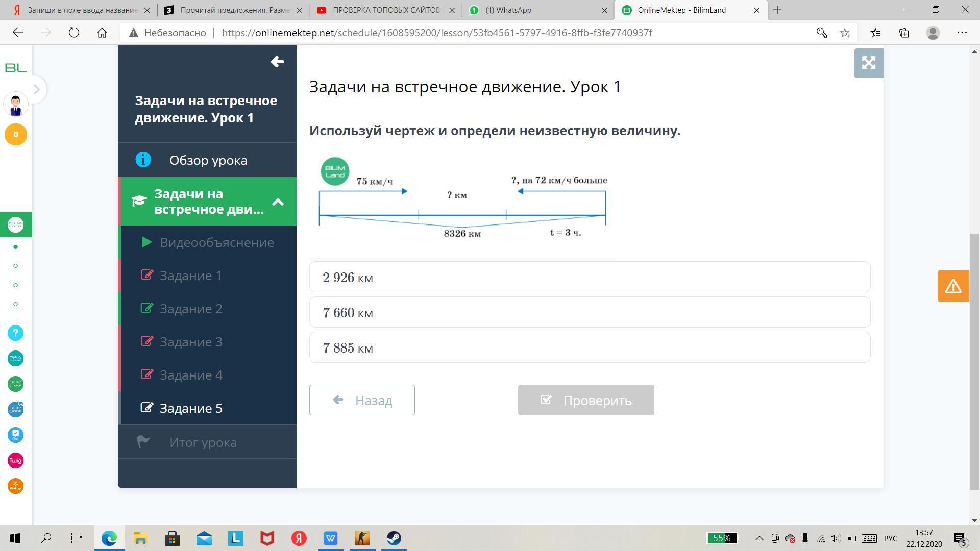This screenshot has width=980, height=551.
Task: Select answer 2 926 км
Action: point(590,277)
